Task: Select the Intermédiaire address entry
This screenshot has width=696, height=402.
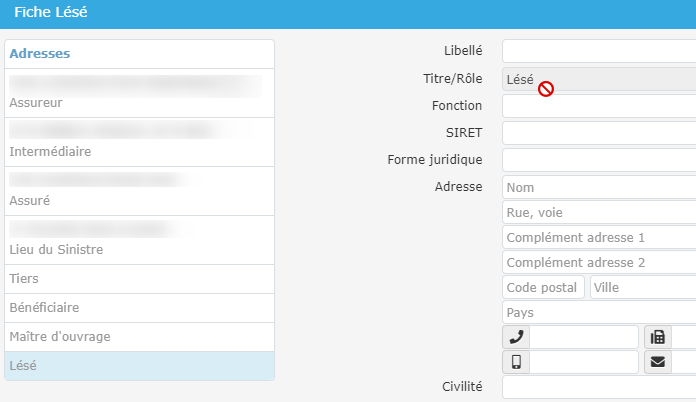Action: click(139, 142)
